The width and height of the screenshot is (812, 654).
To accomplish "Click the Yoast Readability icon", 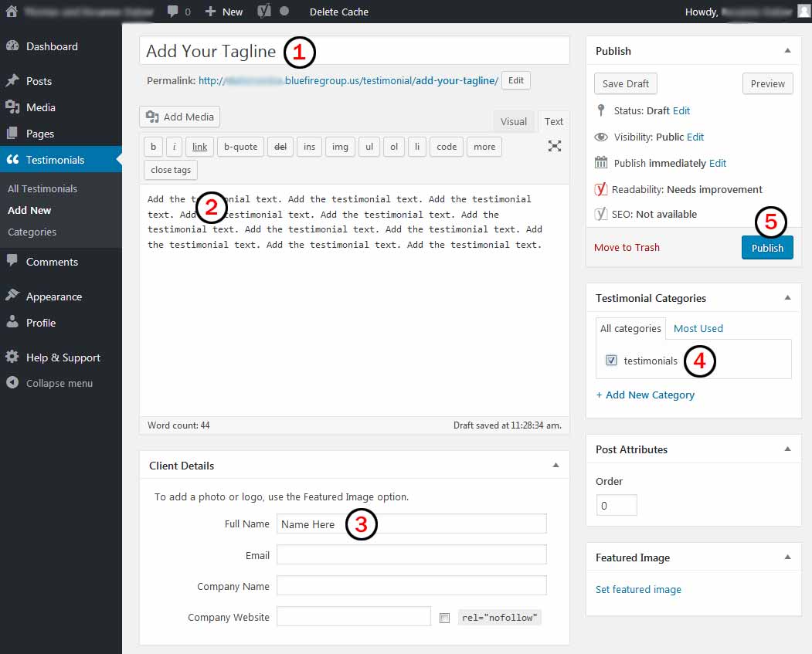I will point(601,189).
